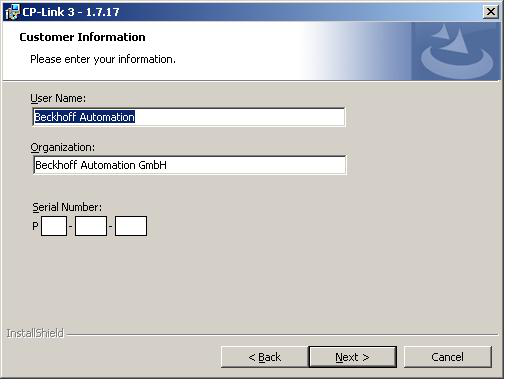Click the "User Name:" label

[x=58, y=98]
